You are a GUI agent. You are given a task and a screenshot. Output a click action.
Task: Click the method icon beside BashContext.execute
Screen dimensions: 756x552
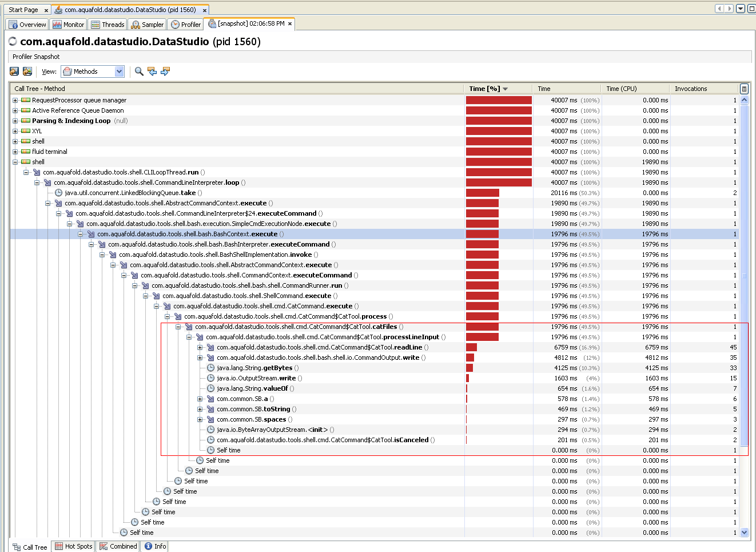(x=91, y=234)
